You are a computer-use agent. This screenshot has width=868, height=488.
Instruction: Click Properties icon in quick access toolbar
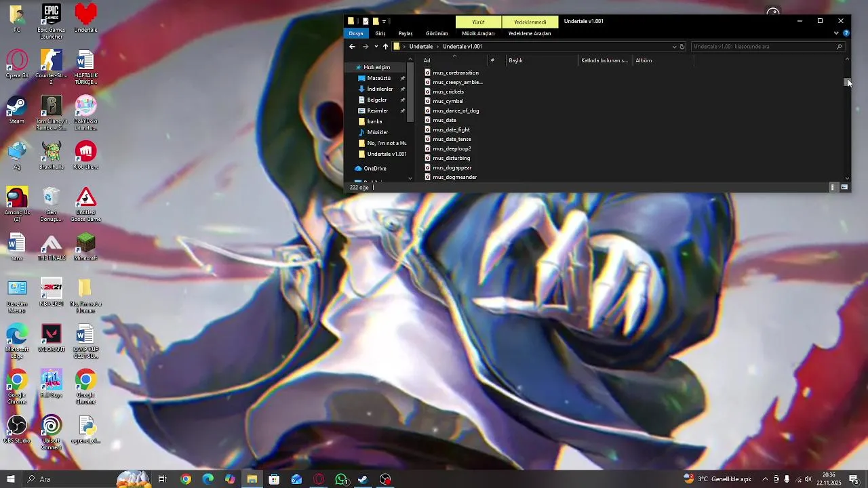(366, 21)
